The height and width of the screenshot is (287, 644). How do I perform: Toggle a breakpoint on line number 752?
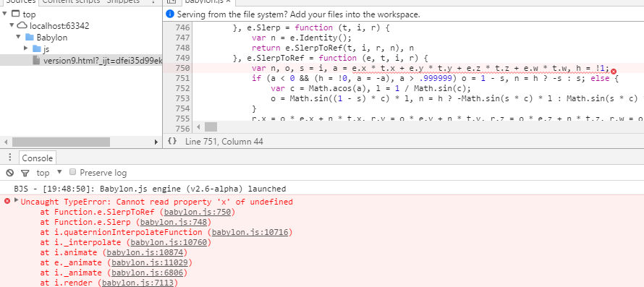click(x=183, y=88)
